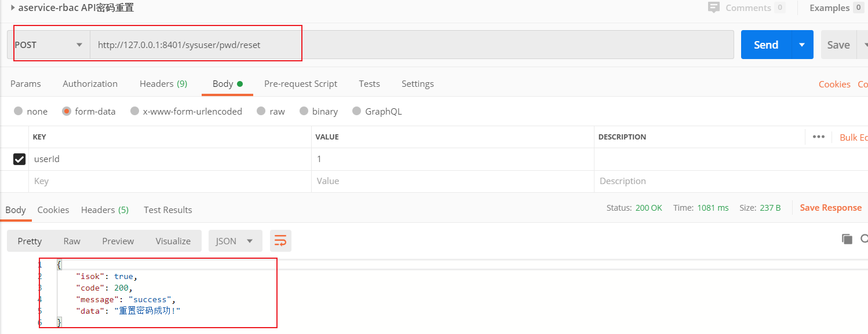Click the "data" response line
Viewport: 868px width, 334px height.
point(128,311)
